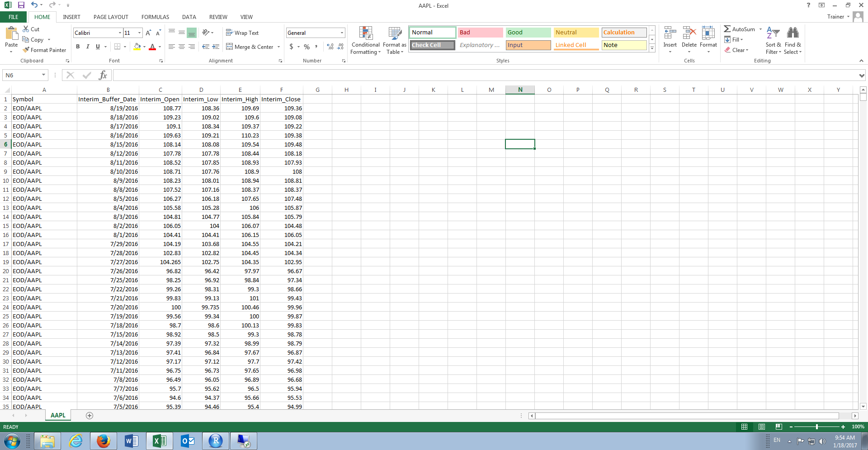The height and width of the screenshot is (450, 868).
Task: Click Insert Function fx icon
Action: pyautogui.click(x=103, y=75)
